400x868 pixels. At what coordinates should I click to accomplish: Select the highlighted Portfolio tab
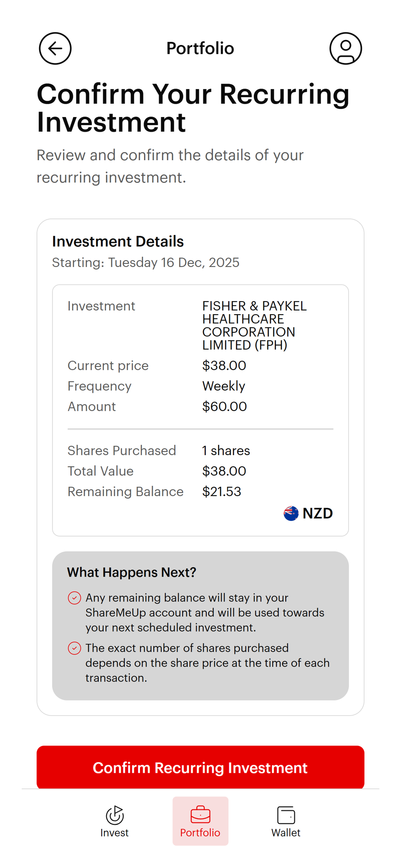(x=200, y=821)
